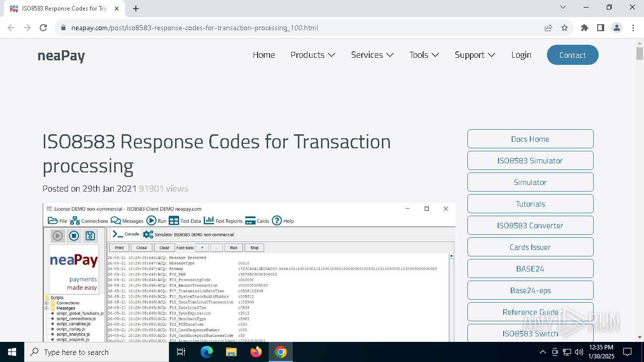Click the Contact button
644x362 pixels.
(x=573, y=55)
